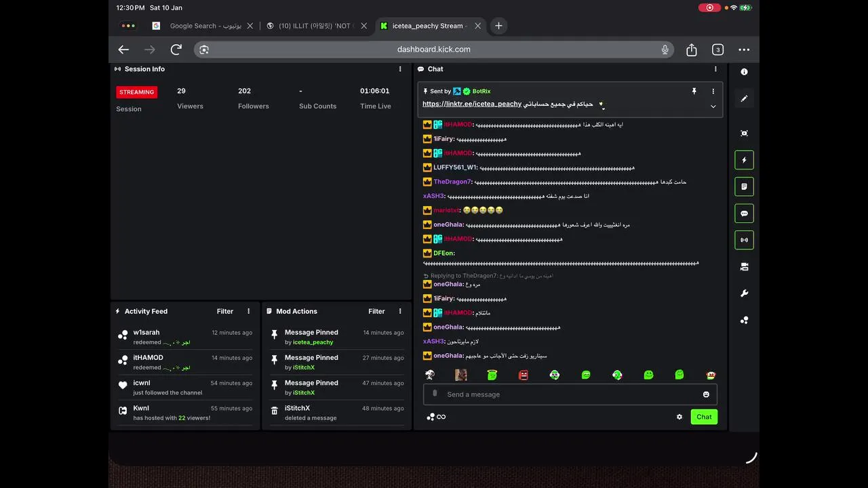Expand the pinned message chevron
868x488 pixels.
click(x=713, y=106)
